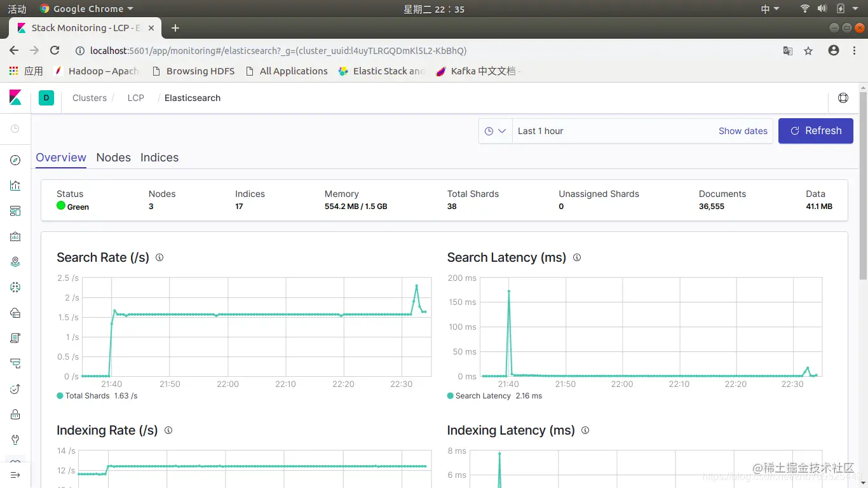Open Dev Tools from the sidebar wrench icon

(15, 440)
